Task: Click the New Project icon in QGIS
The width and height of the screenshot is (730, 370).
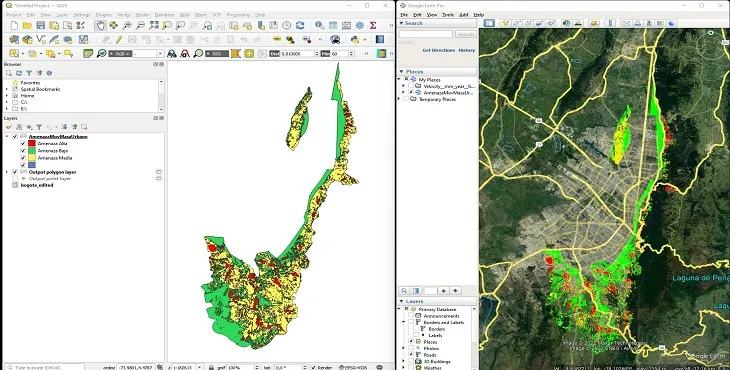Action: click(x=14, y=25)
